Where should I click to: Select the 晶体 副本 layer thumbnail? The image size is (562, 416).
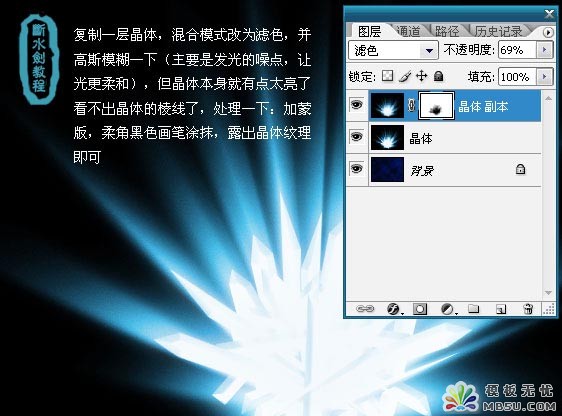click(387, 105)
